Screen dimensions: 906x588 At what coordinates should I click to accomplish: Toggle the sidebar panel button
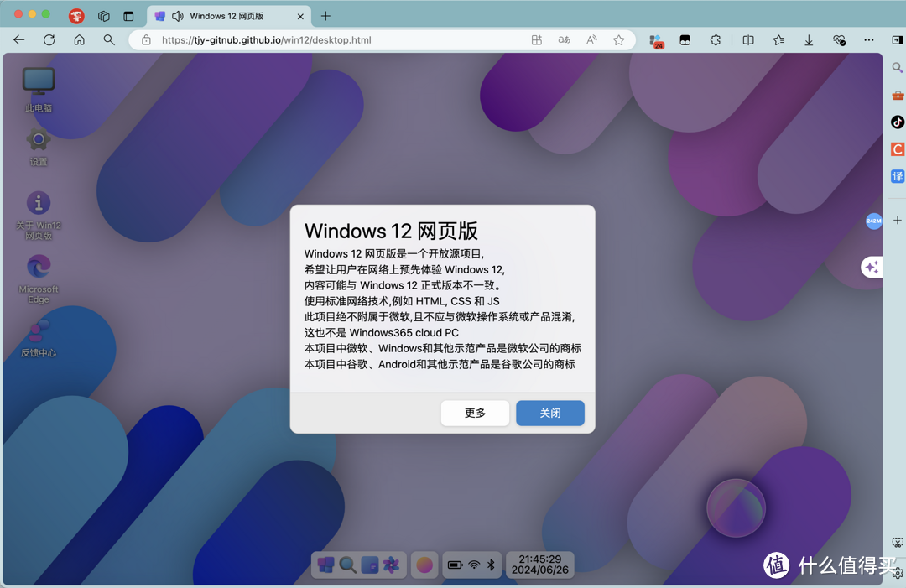click(898, 40)
